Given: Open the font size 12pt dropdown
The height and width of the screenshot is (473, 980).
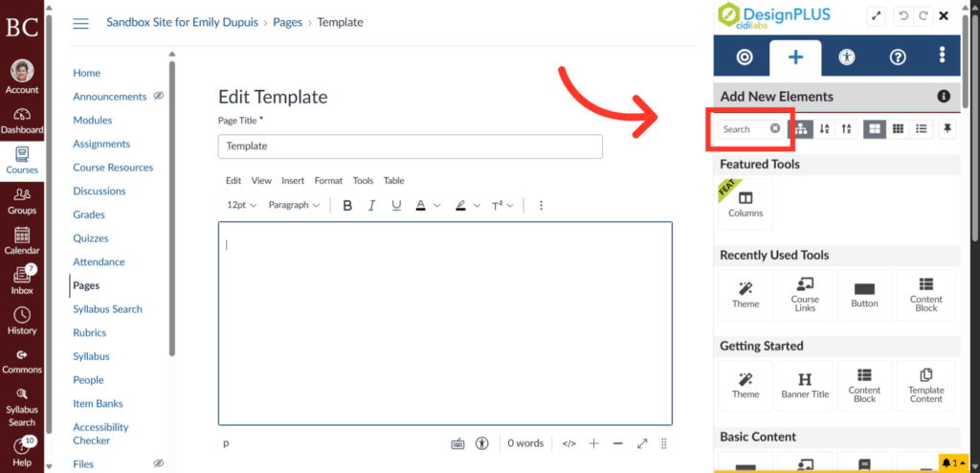Looking at the screenshot, I should [x=242, y=205].
